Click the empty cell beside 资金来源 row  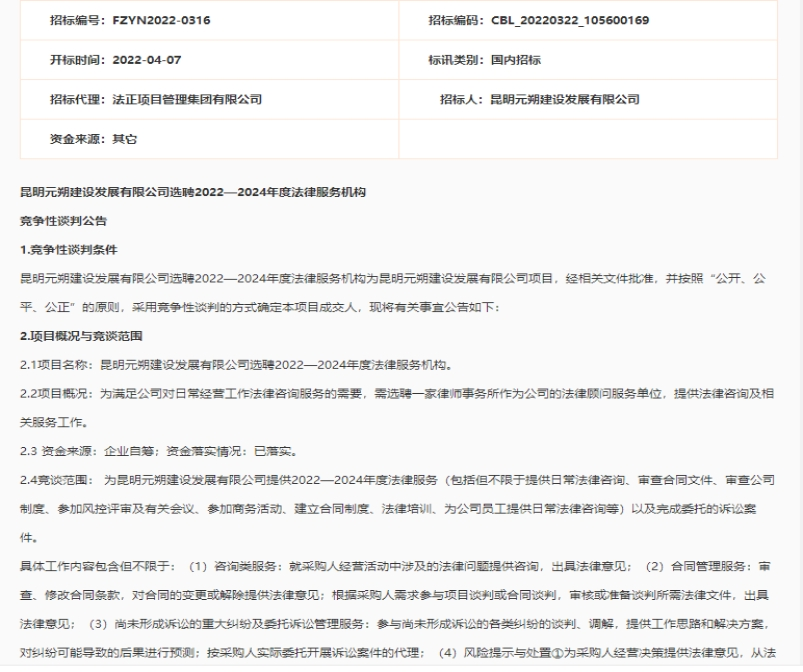588,138
